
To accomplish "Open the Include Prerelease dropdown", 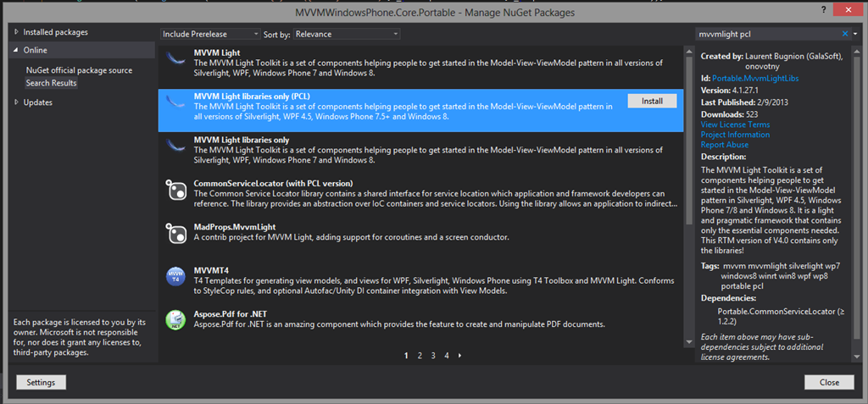I will coord(211,34).
